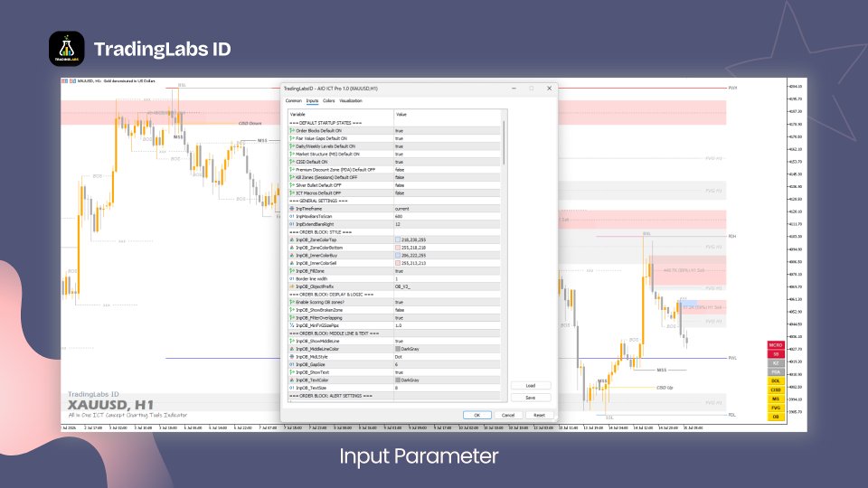This screenshot has height=488, width=868.
Task: Toggle the PDA chart panel button
Action: pos(776,371)
